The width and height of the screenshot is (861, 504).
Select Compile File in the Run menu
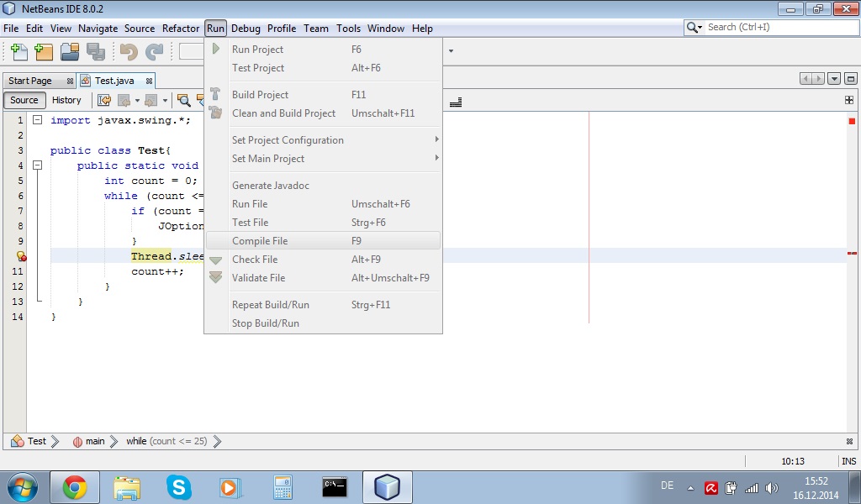click(x=323, y=241)
